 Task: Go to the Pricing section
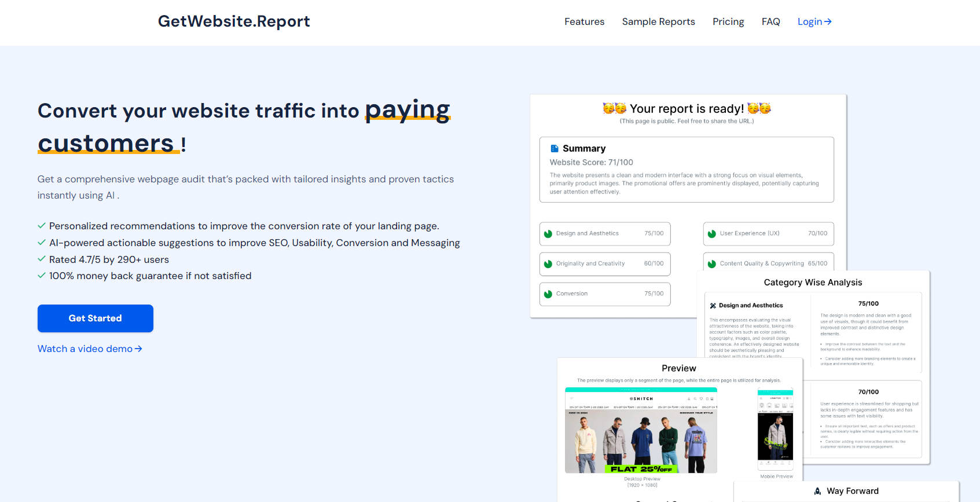(728, 21)
